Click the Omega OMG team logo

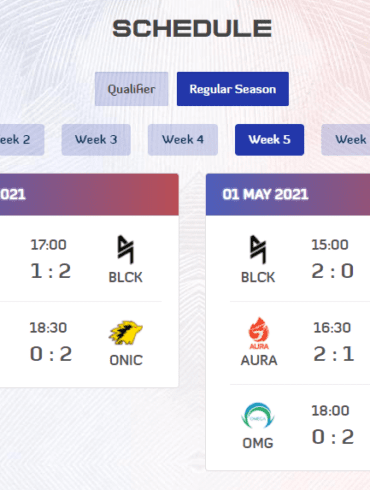click(x=258, y=415)
